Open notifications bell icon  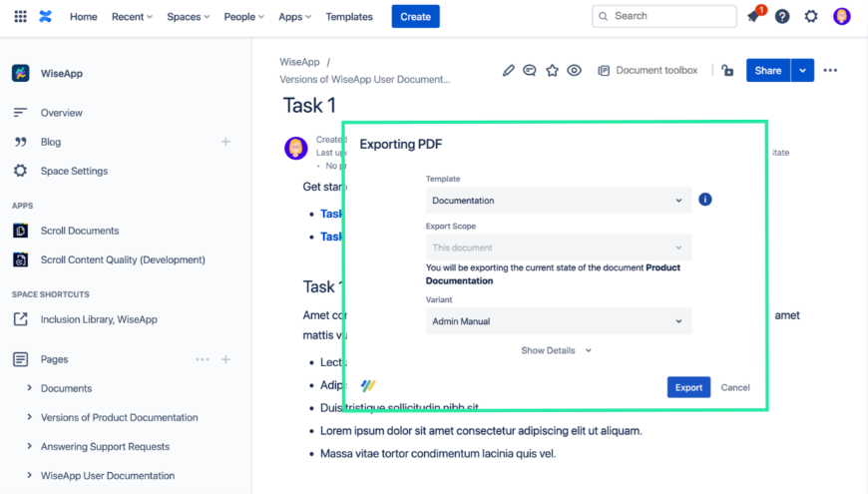753,17
